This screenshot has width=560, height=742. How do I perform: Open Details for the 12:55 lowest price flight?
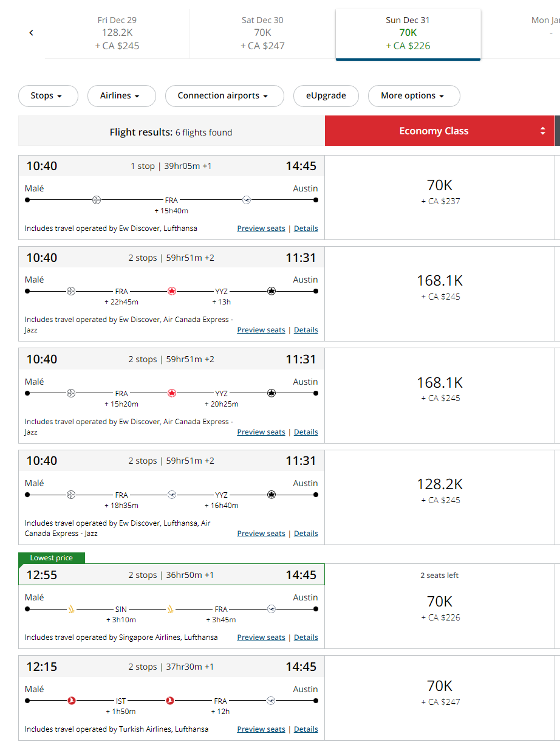coord(306,637)
